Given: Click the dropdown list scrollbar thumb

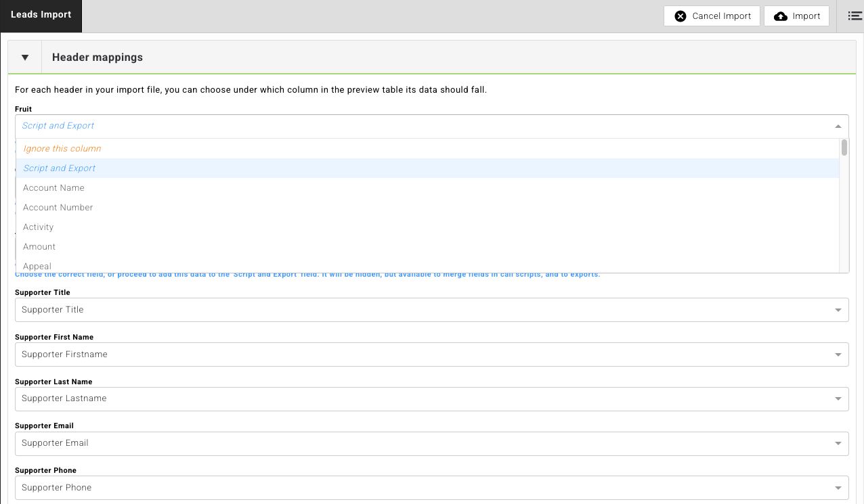Looking at the screenshot, I should (x=844, y=147).
